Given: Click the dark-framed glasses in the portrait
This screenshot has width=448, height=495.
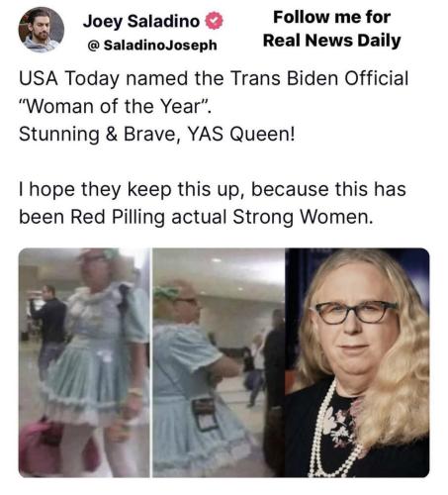Looking at the screenshot, I should pos(356,312).
